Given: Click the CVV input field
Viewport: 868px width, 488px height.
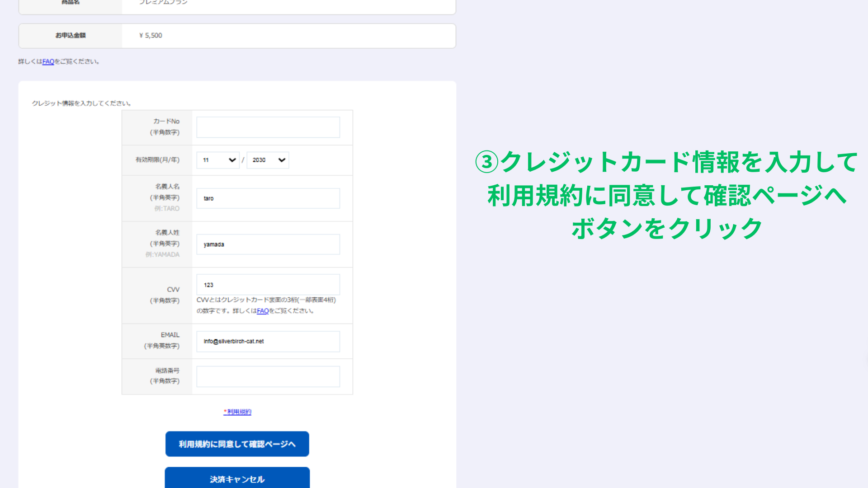Looking at the screenshot, I should (x=268, y=285).
